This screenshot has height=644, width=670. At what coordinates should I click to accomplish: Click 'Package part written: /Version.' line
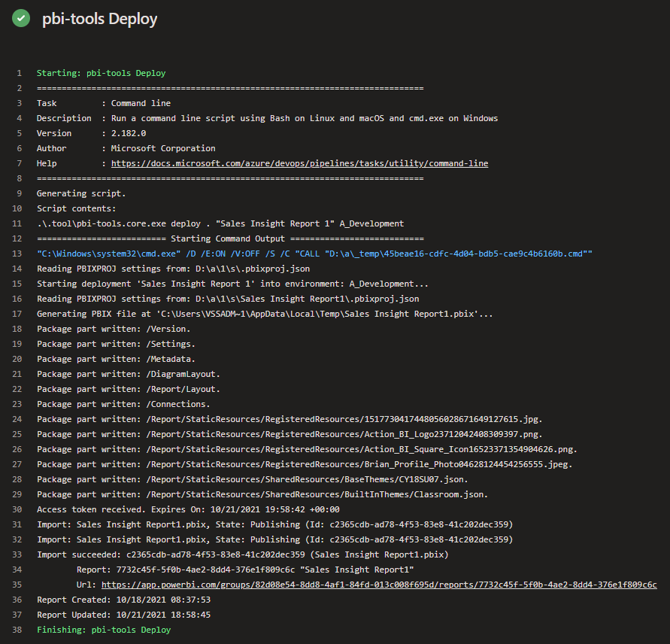tap(114, 329)
